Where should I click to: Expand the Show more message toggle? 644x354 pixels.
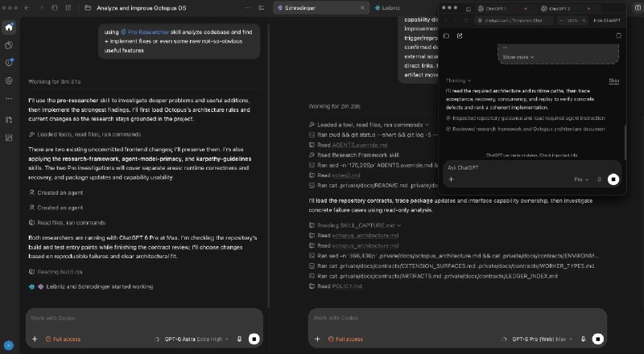(x=518, y=57)
